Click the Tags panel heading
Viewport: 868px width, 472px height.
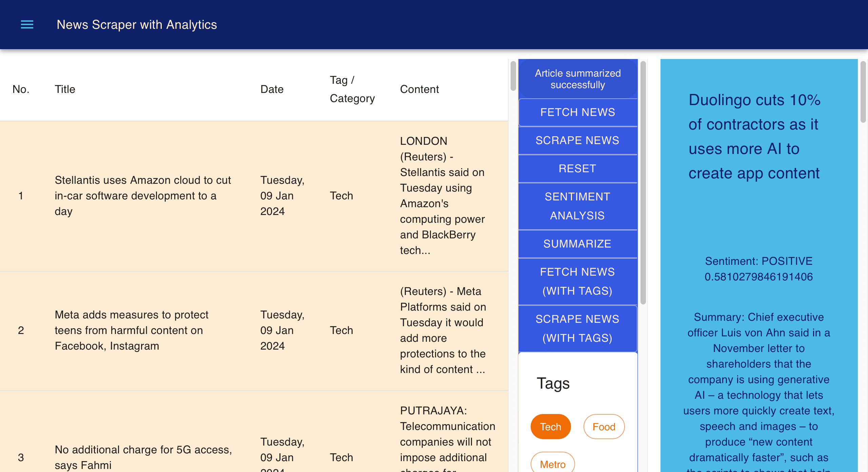click(553, 383)
